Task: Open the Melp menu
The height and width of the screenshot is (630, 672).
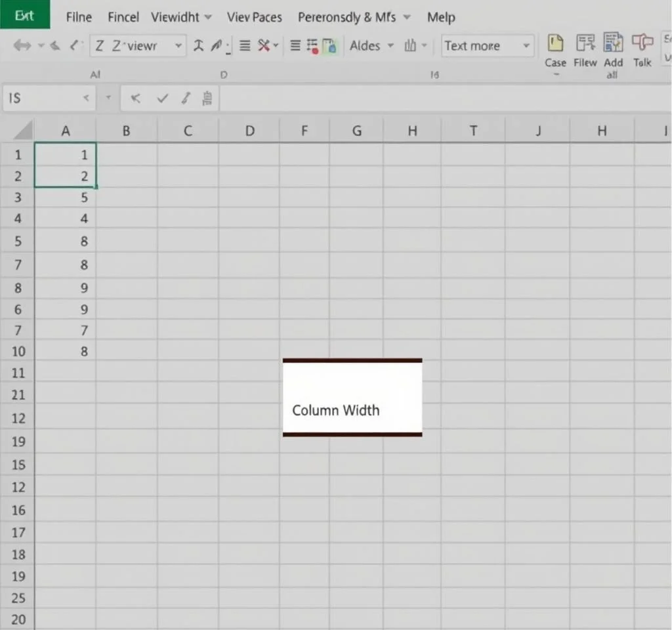Action: [x=440, y=17]
